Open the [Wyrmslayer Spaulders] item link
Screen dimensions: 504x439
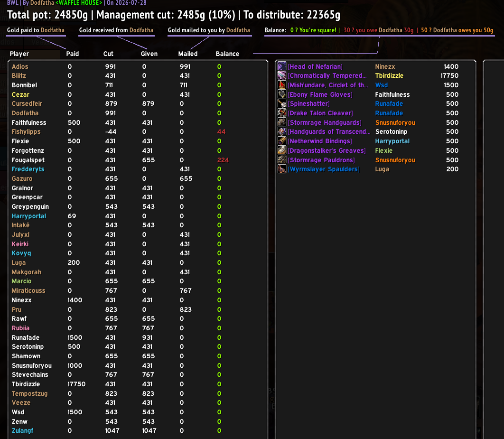(323, 169)
